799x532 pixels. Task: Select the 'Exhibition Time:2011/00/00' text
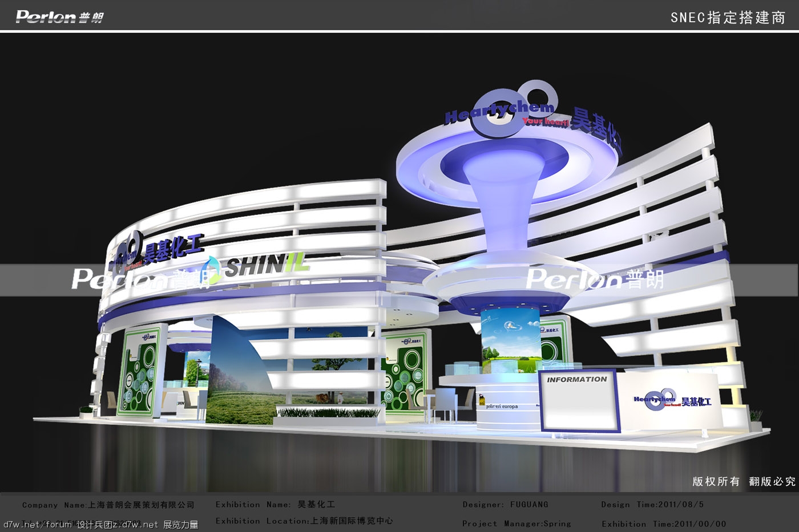[x=664, y=524]
